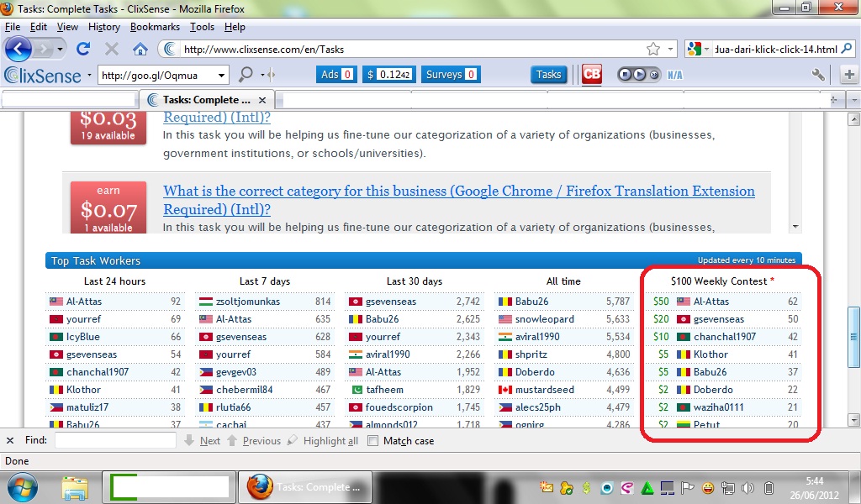This screenshot has width=861, height=504.
Task: Click the Highlight all button
Action: (323, 440)
